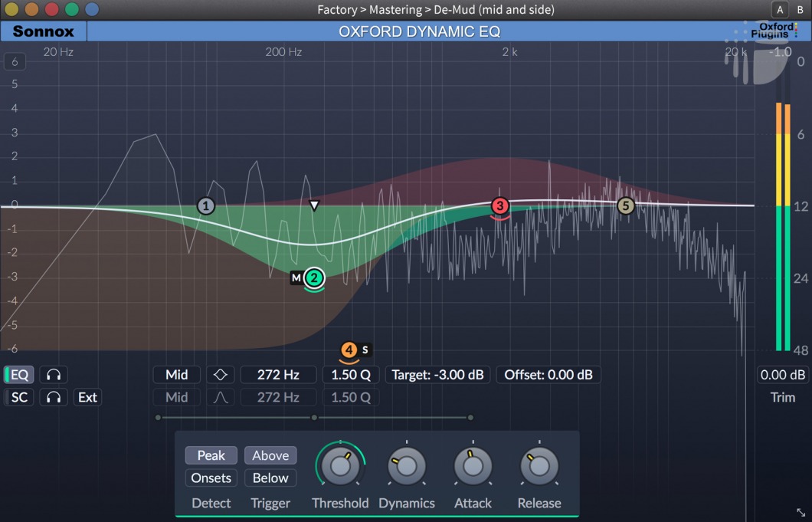Click the 6 dB graph range selector
Image resolution: width=812 pixels, height=522 pixels.
[x=15, y=61]
